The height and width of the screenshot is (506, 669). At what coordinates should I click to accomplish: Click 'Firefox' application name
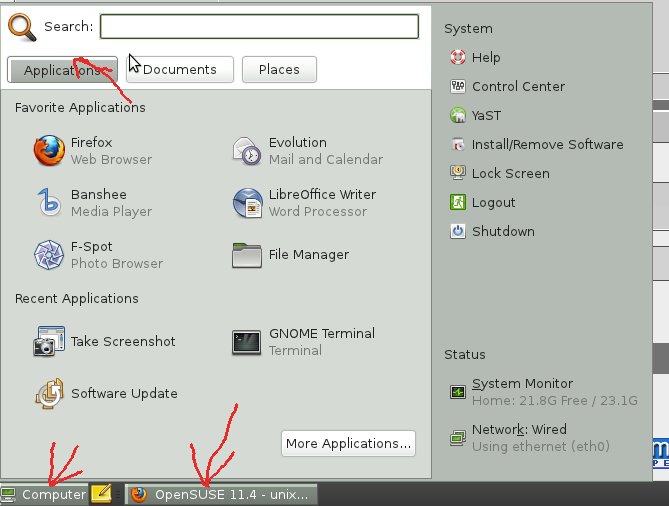91,142
